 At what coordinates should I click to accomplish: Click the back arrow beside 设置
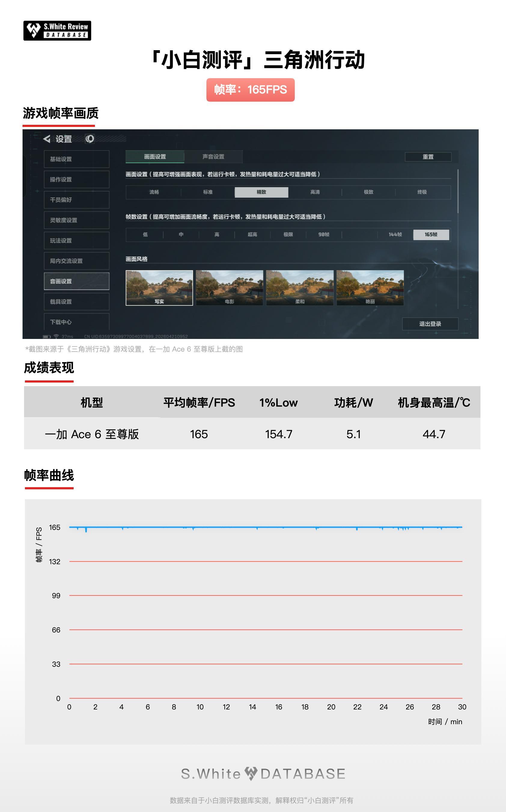[47, 139]
